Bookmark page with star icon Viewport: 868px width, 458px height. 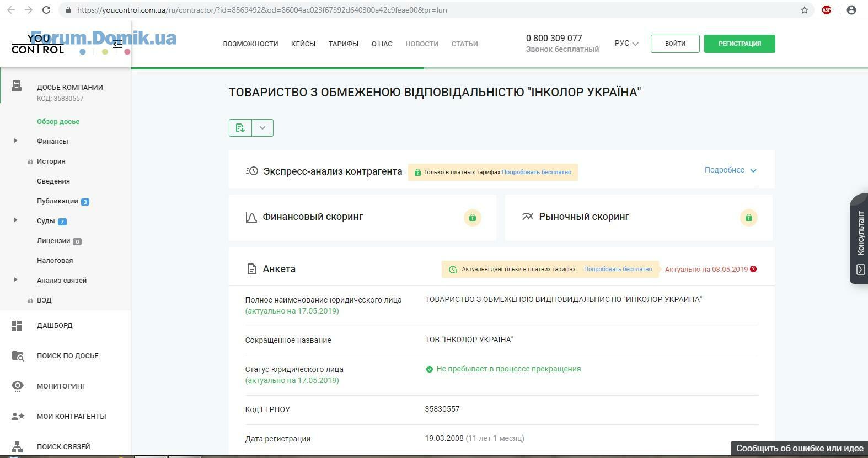coord(805,10)
